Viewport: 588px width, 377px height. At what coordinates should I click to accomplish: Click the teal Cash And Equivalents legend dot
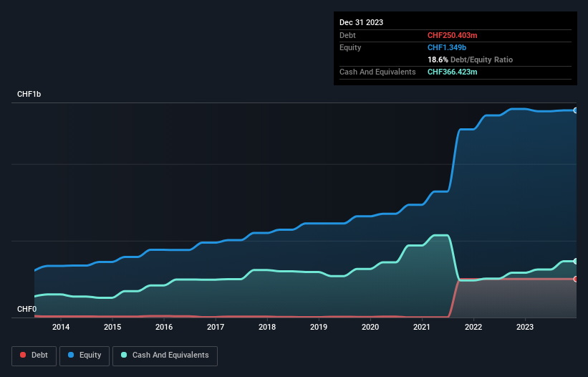coord(124,355)
